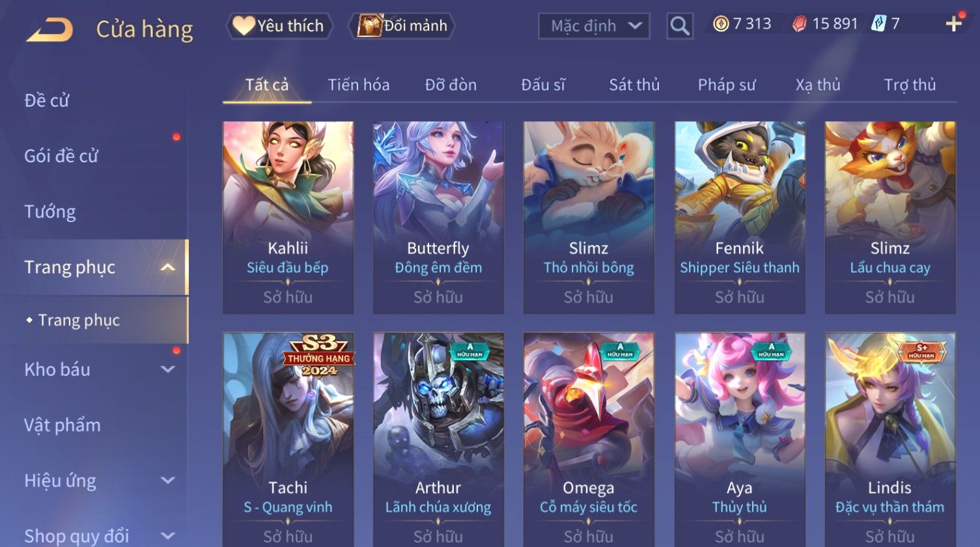980x547 pixels.
Task: Open Tướng in the sidebar
Action: (x=50, y=212)
